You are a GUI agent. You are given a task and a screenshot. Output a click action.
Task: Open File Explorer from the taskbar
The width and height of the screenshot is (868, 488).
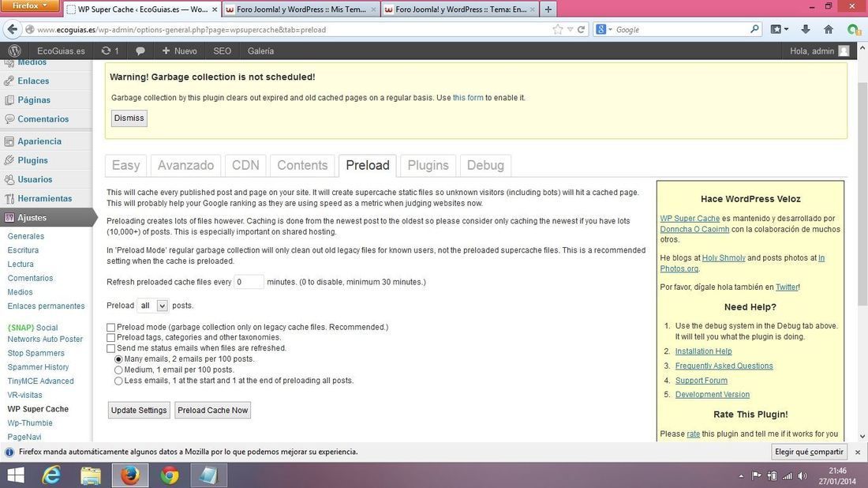(90, 475)
